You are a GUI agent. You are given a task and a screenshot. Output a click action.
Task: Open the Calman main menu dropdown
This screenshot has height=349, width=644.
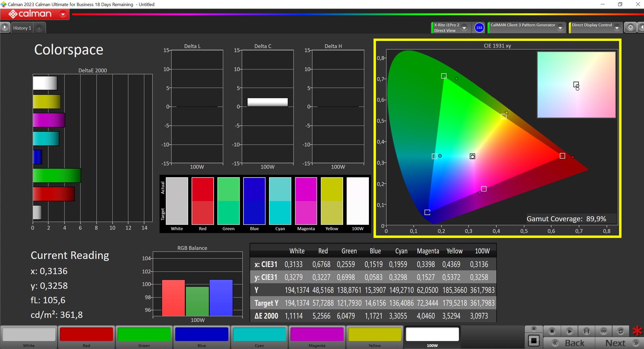point(63,14)
